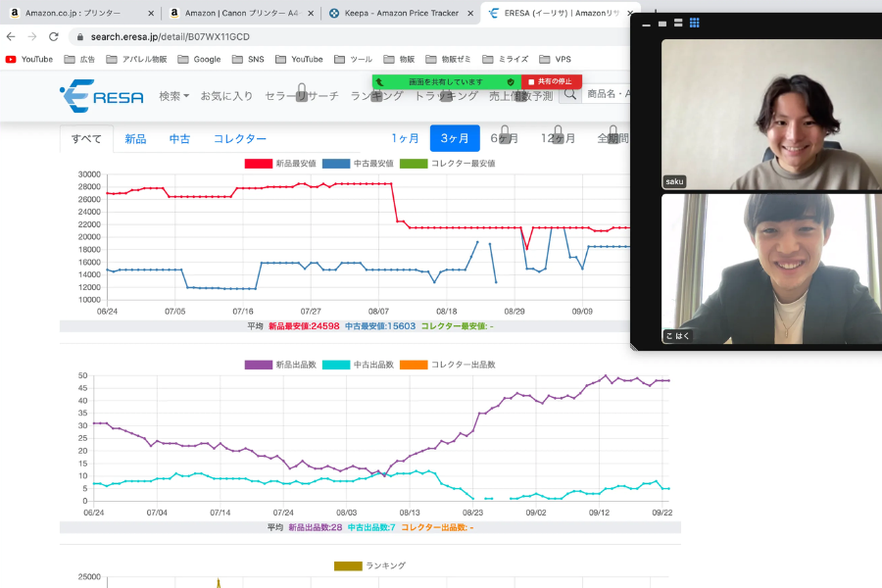Go back with the browser back arrow
Image resolution: width=882 pixels, height=588 pixels.
click(11, 36)
